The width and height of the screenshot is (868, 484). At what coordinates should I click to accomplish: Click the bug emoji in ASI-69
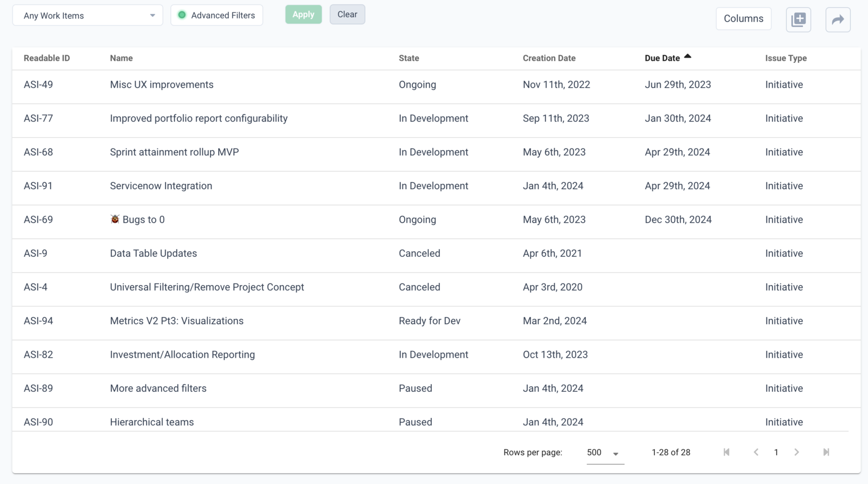tap(115, 219)
